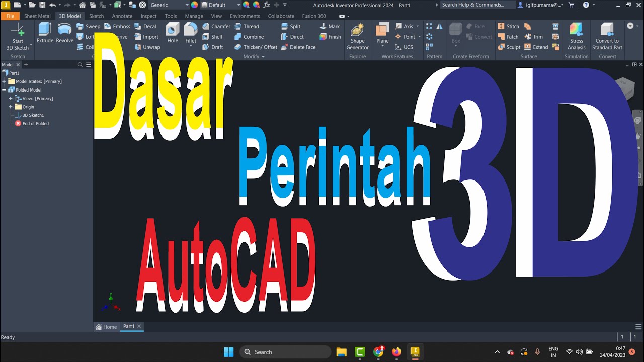Click the Save icon in quick access toolbar
Viewport: 644px width, 362px height.
(42, 5)
